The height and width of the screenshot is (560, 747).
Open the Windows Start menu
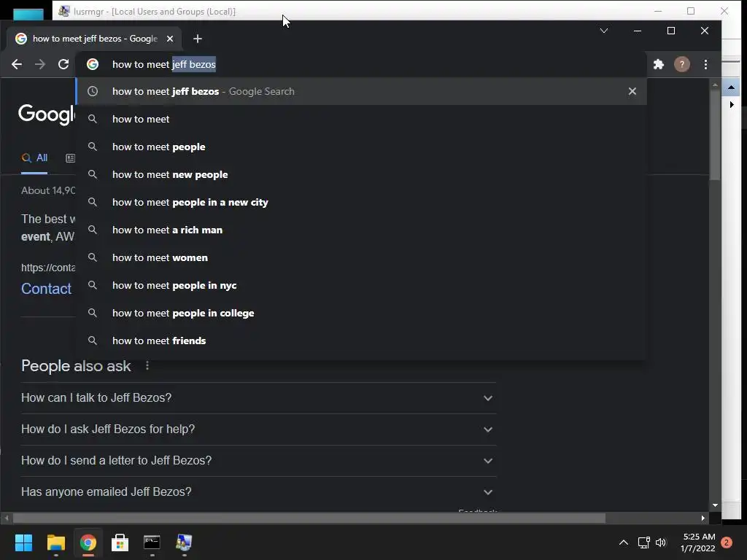(x=23, y=542)
